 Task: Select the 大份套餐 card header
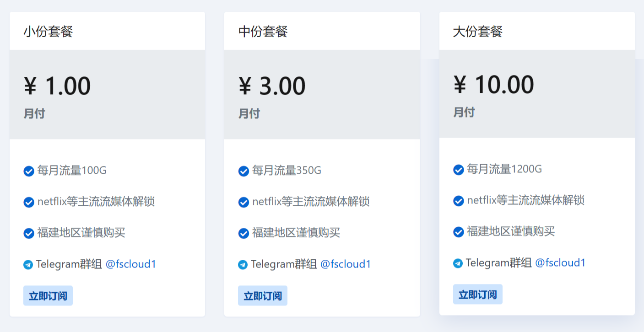point(537,31)
